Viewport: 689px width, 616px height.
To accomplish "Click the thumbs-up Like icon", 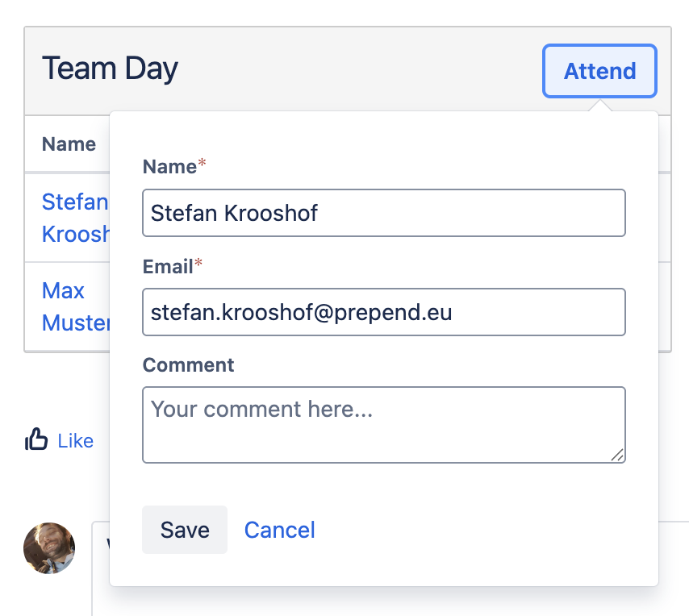I will pyautogui.click(x=36, y=440).
